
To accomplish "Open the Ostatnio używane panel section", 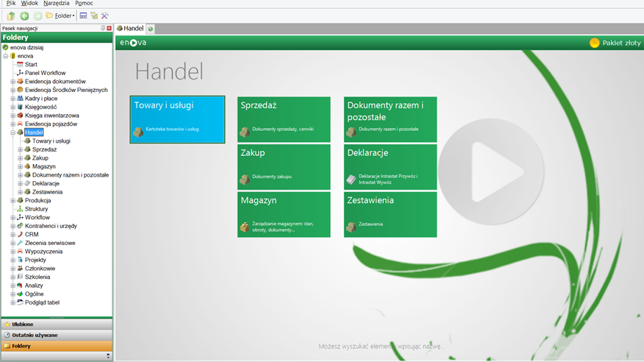I will click(57, 335).
